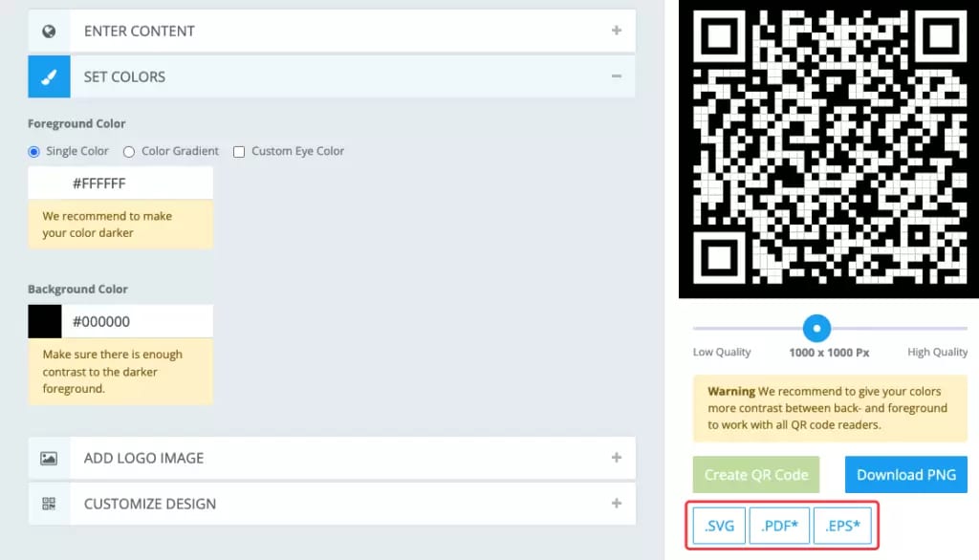The width and height of the screenshot is (979, 560).
Task: Click the Foreground Color heading
Action: pyautogui.click(x=76, y=123)
